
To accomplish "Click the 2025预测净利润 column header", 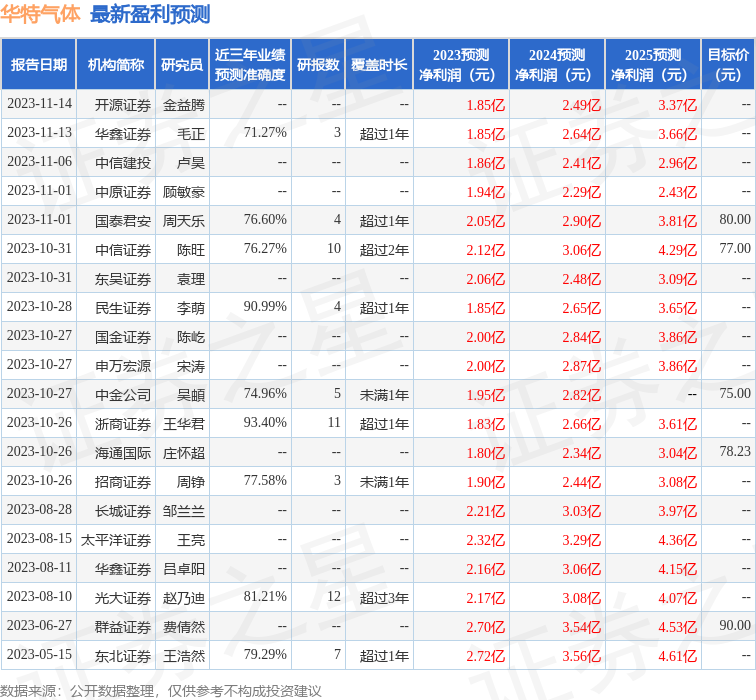I will (x=653, y=65).
